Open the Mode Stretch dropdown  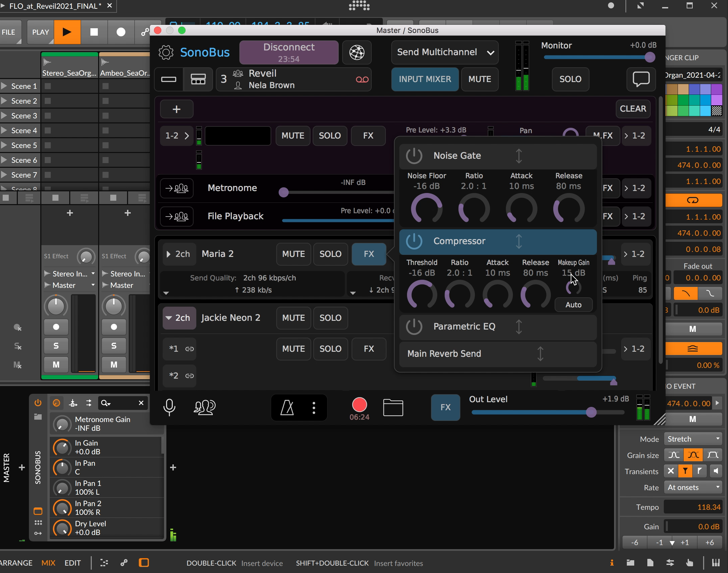pos(693,439)
